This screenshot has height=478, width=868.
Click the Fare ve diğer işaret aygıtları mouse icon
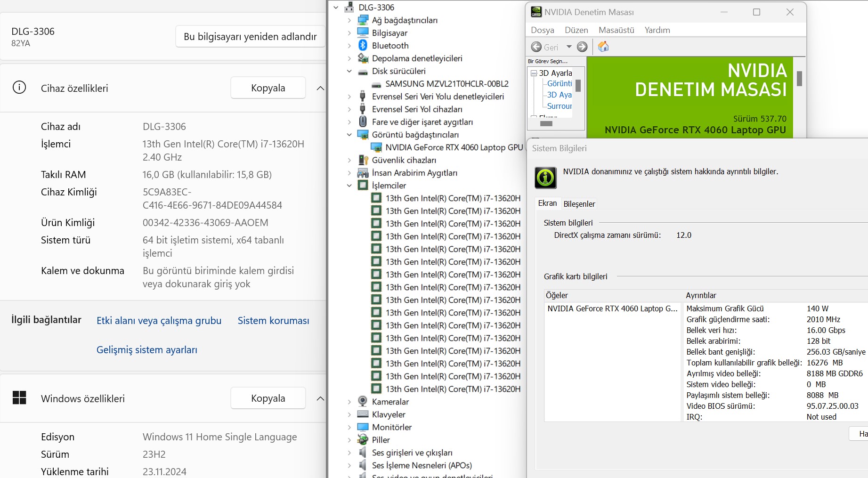coord(363,122)
